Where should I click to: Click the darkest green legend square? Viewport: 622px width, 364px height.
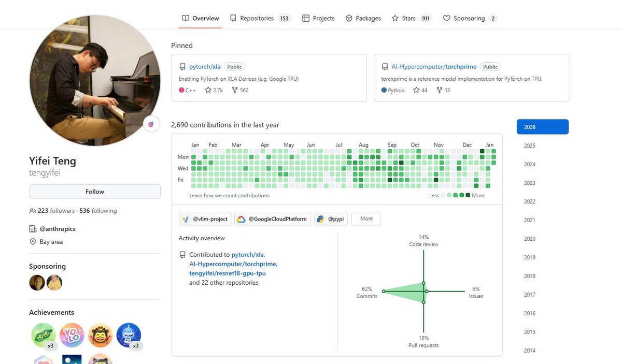[x=468, y=195]
